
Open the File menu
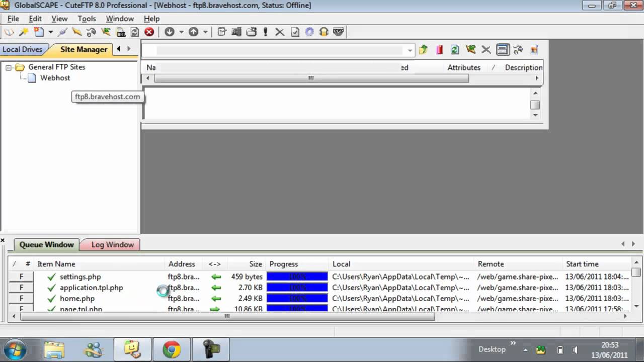click(13, 19)
